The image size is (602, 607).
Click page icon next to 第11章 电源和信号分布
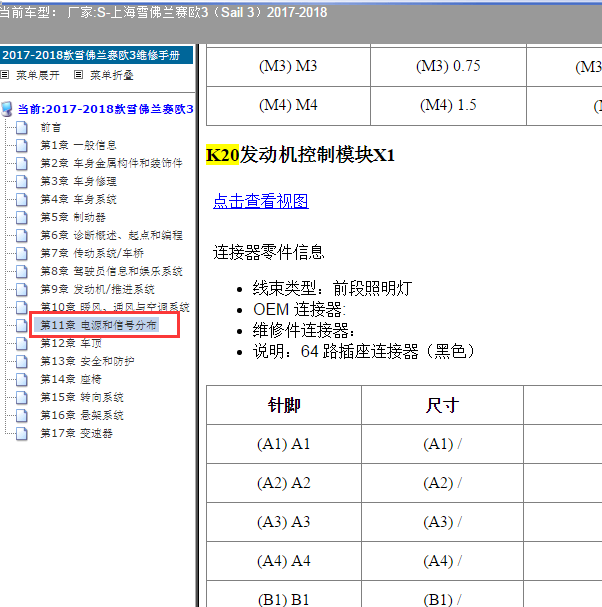click(x=22, y=325)
